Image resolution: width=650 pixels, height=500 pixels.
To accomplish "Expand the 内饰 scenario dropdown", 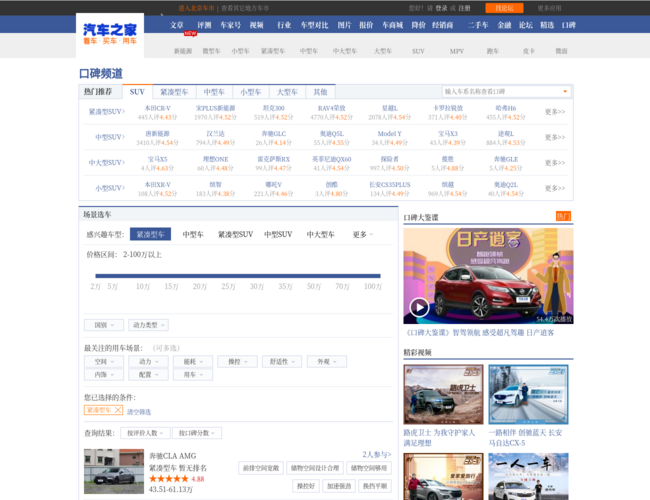I will point(104,375).
